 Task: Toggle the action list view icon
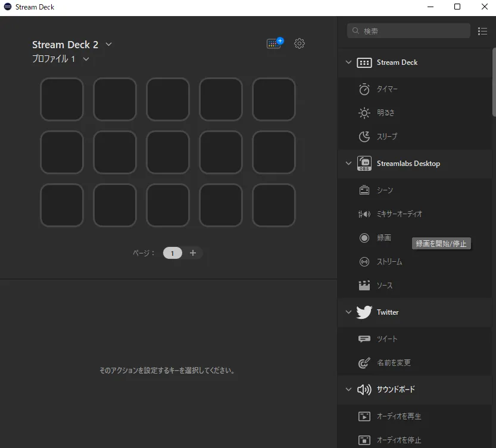[482, 31]
